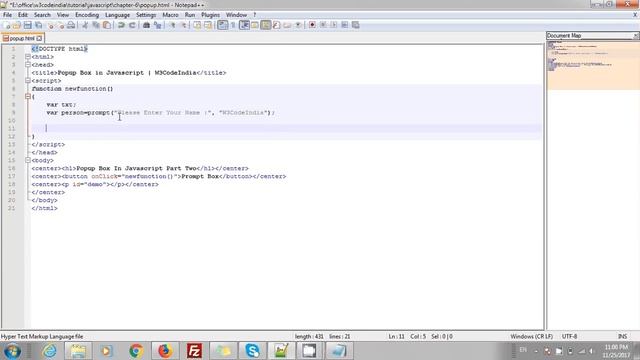Run macro multiple times icon
The height and width of the screenshot is (360, 640).
tap(344, 25)
